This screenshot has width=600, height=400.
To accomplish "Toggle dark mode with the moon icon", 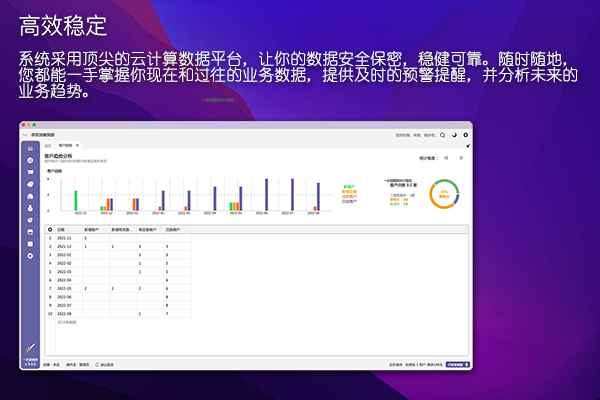I will pos(454,135).
